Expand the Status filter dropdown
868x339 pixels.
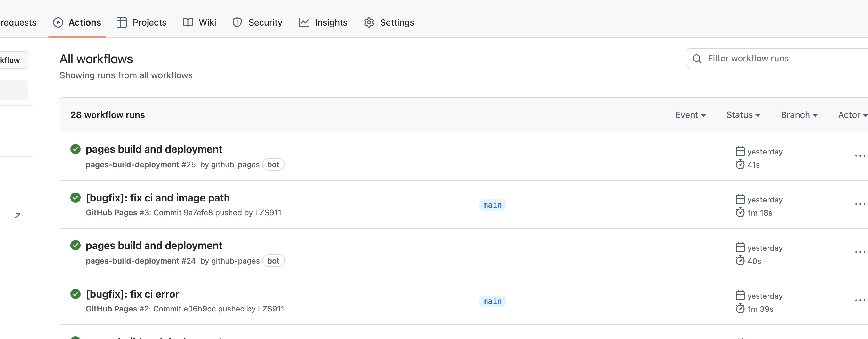[x=743, y=115]
